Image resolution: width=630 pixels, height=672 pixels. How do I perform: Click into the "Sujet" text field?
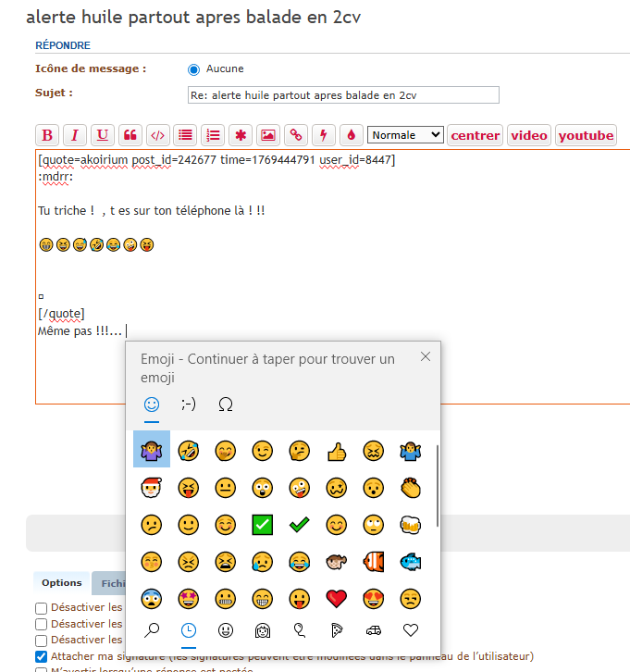click(x=342, y=94)
